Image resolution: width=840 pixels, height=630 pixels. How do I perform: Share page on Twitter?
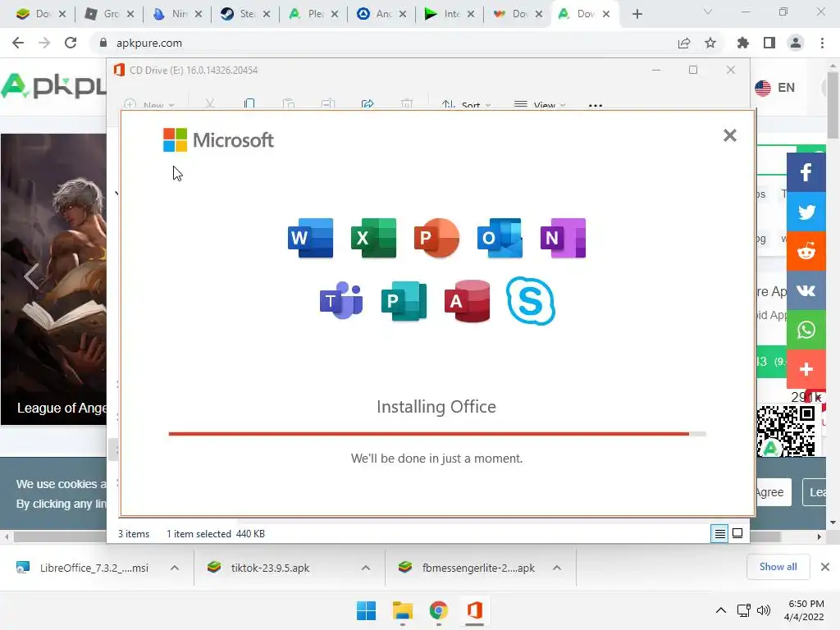click(x=806, y=212)
